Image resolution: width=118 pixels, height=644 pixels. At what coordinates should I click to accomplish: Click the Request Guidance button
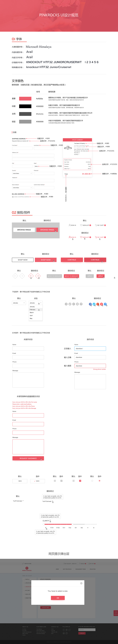[28, 458]
